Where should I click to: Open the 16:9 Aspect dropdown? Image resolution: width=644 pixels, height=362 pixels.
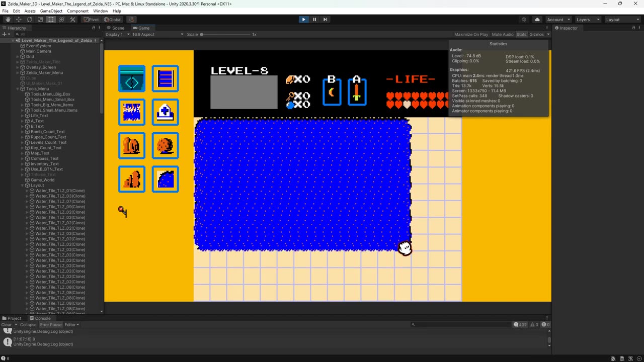click(x=157, y=34)
